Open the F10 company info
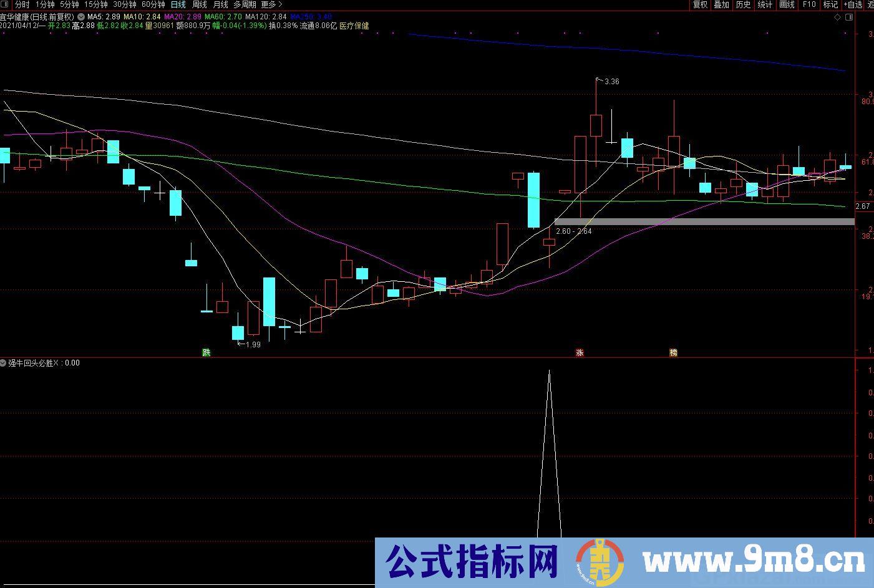The width and height of the screenshot is (874, 588). tap(808, 4)
